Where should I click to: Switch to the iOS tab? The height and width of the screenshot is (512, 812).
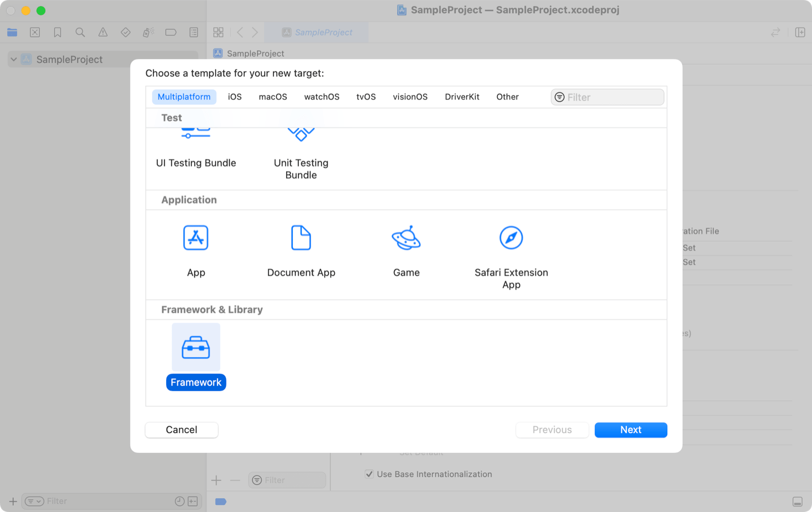[x=235, y=97]
